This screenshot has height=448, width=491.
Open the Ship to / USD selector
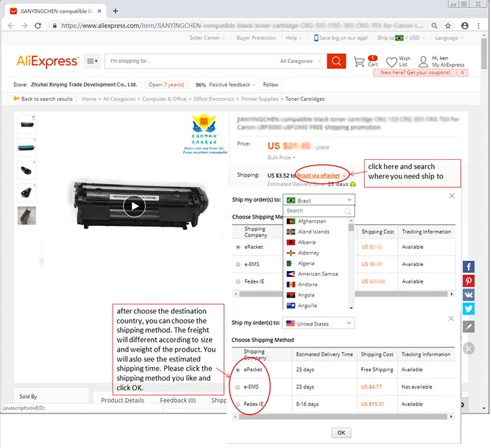(401, 38)
